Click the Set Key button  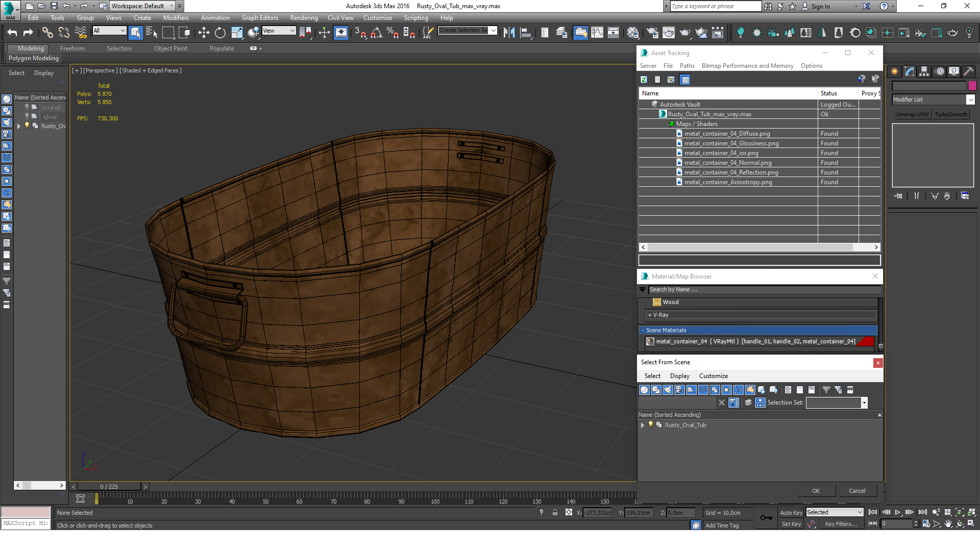point(791,524)
